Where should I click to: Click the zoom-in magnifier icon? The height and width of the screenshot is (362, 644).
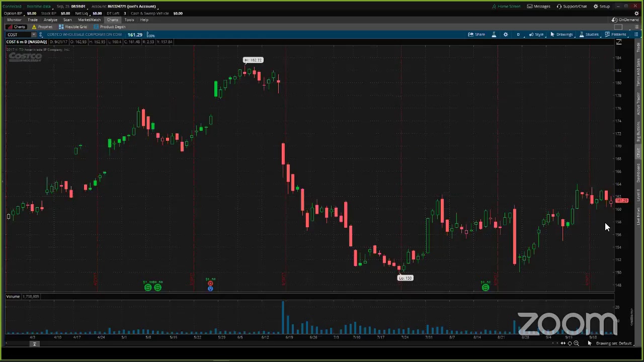pos(576,343)
